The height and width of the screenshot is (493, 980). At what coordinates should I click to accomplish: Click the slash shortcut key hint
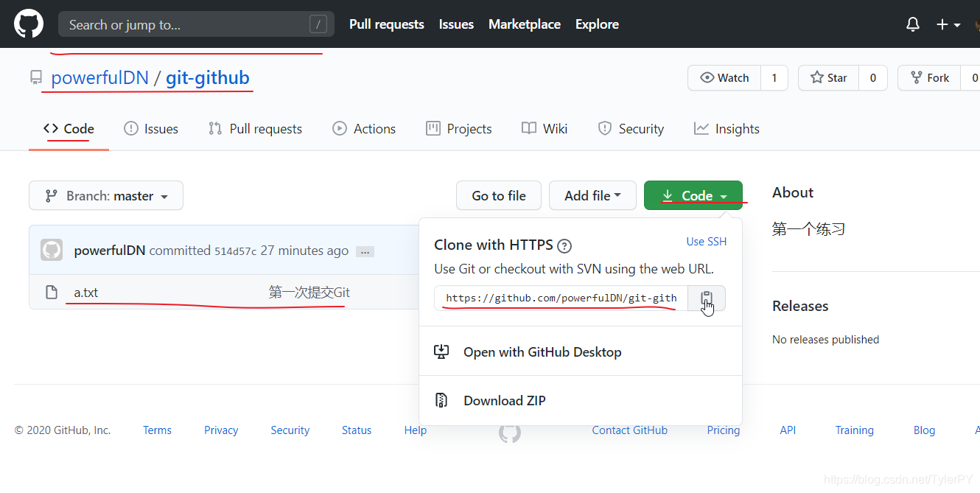318,24
